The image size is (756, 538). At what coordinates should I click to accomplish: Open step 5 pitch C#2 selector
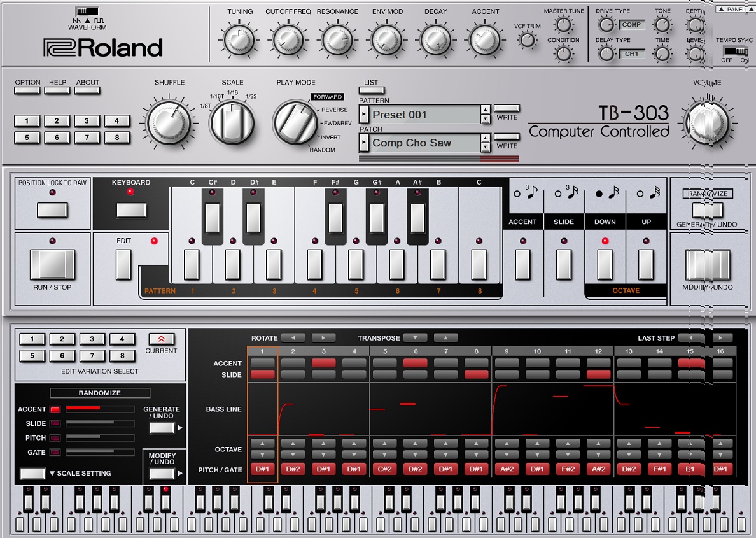pos(385,469)
